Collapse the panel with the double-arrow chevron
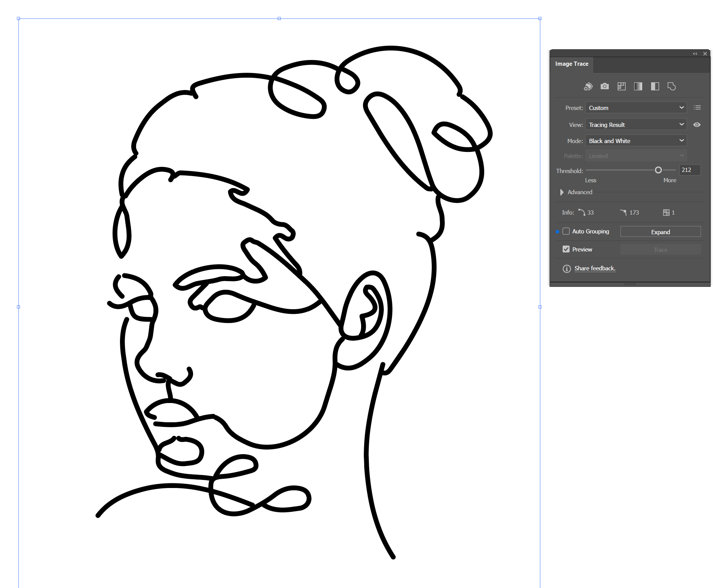713x588 pixels. click(x=695, y=53)
